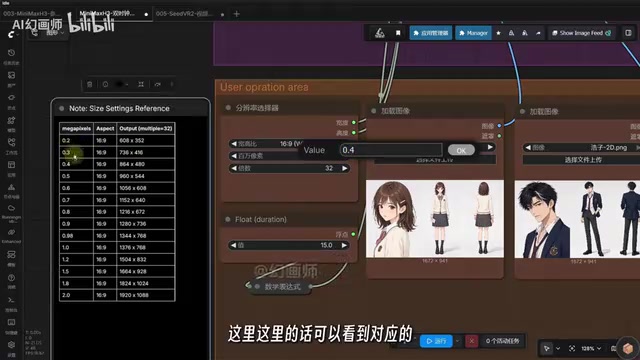Collapse the second load image node dot
Image resolution: width=640 pixels, height=360 pixels.
coord(522,111)
